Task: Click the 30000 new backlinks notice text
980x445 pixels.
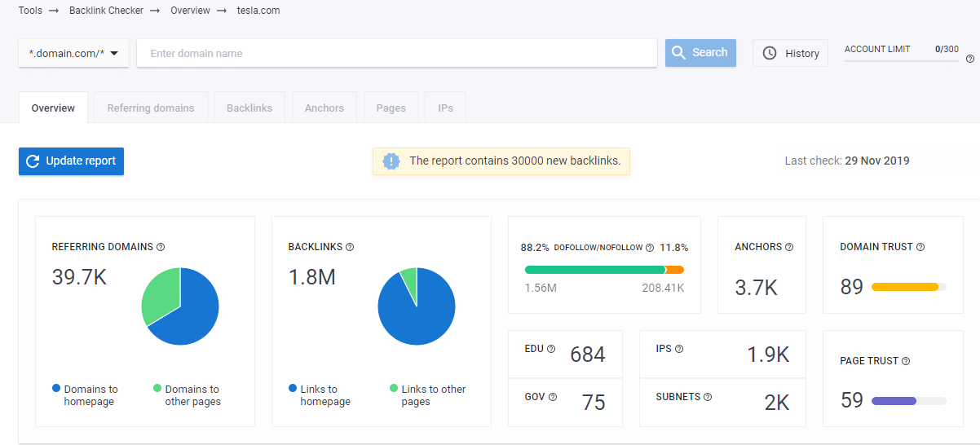Action: coord(515,161)
